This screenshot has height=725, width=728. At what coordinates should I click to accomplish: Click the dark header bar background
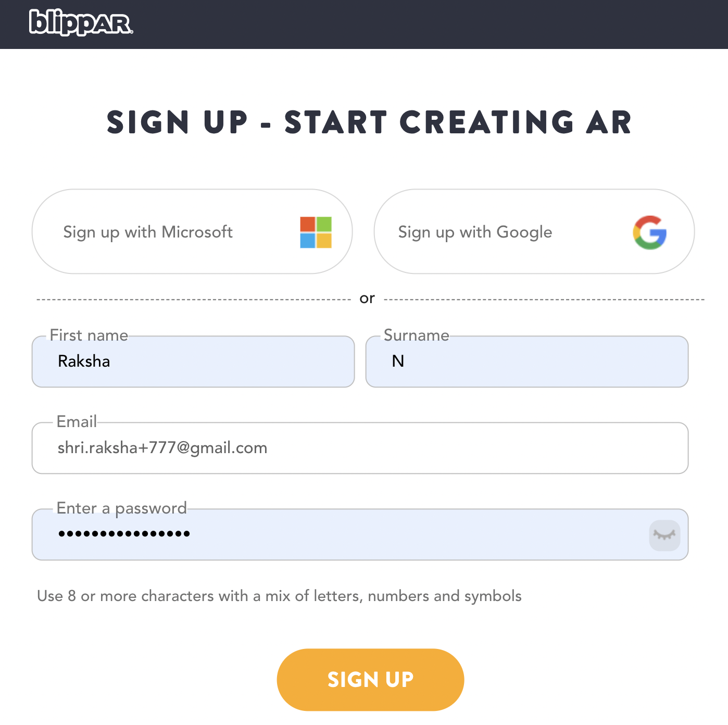coord(417,24)
